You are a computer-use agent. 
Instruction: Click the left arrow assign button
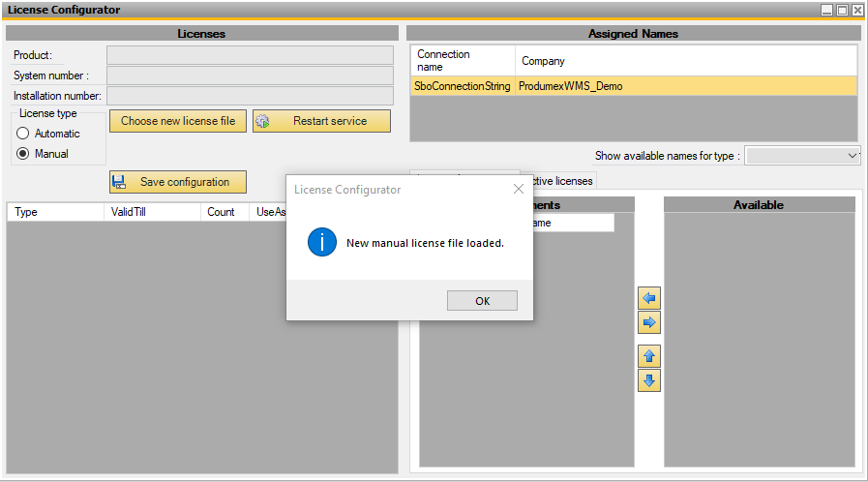click(x=649, y=299)
